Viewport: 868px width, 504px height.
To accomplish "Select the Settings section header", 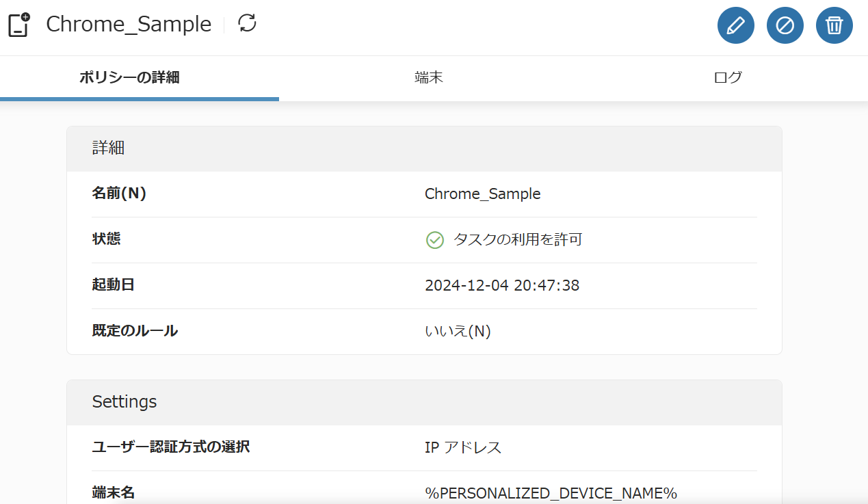I will click(x=424, y=402).
